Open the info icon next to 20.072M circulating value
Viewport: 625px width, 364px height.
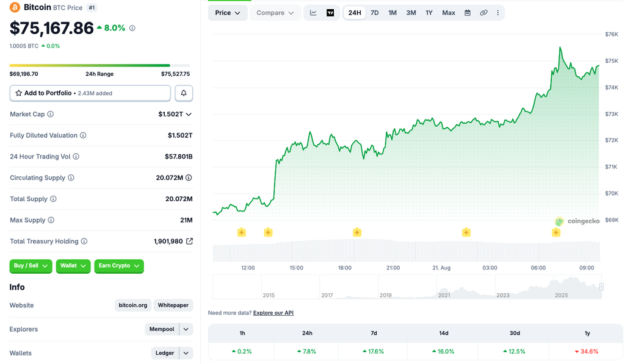189,177
